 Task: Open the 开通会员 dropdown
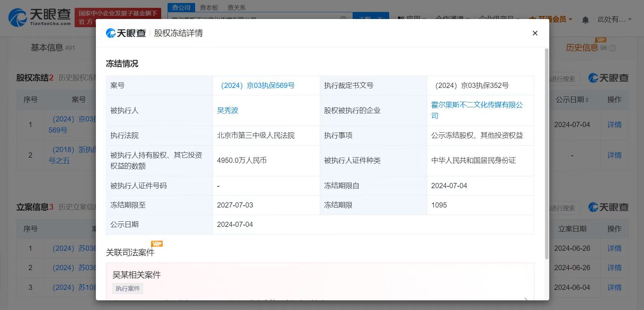tap(551, 19)
